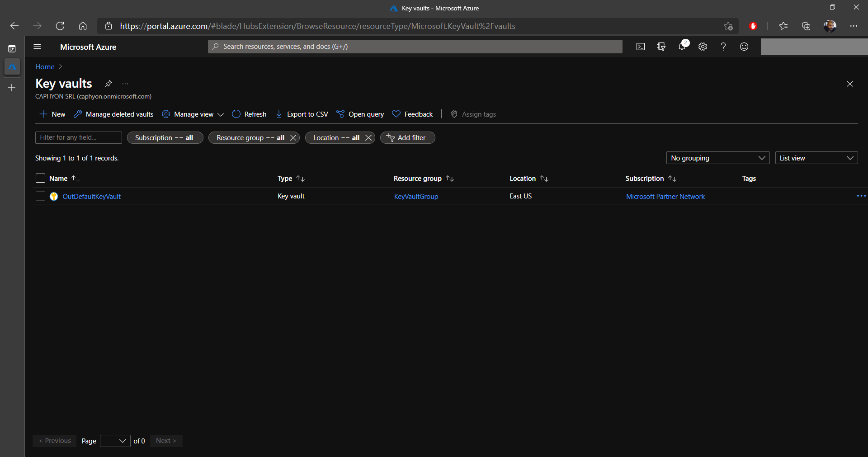Open browser settings and more menu
The width and height of the screenshot is (868, 457).
click(x=854, y=26)
